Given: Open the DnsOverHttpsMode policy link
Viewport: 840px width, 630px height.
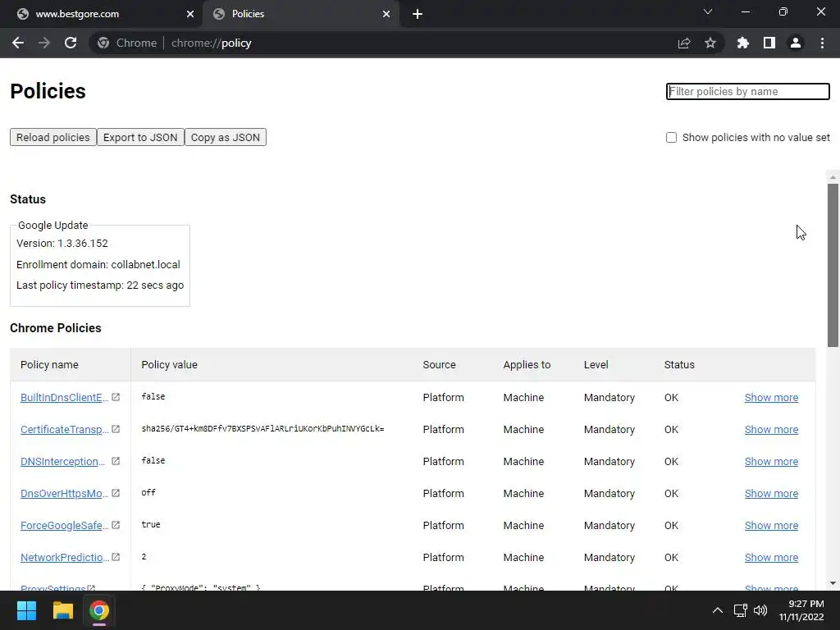Looking at the screenshot, I should tap(64, 494).
